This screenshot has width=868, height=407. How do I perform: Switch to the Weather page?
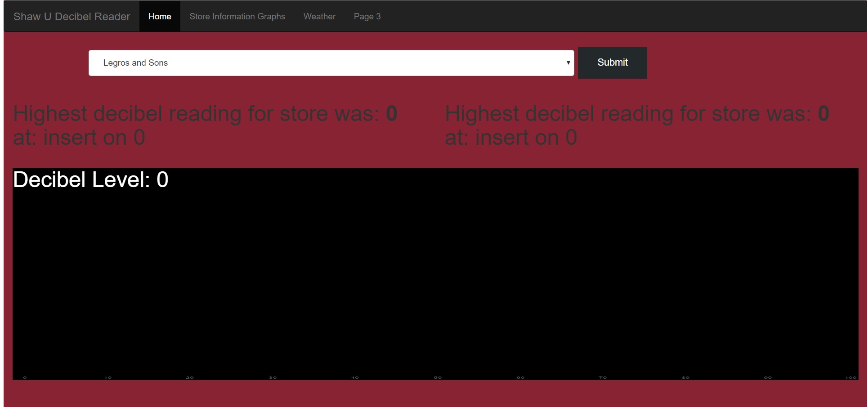[319, 17]
